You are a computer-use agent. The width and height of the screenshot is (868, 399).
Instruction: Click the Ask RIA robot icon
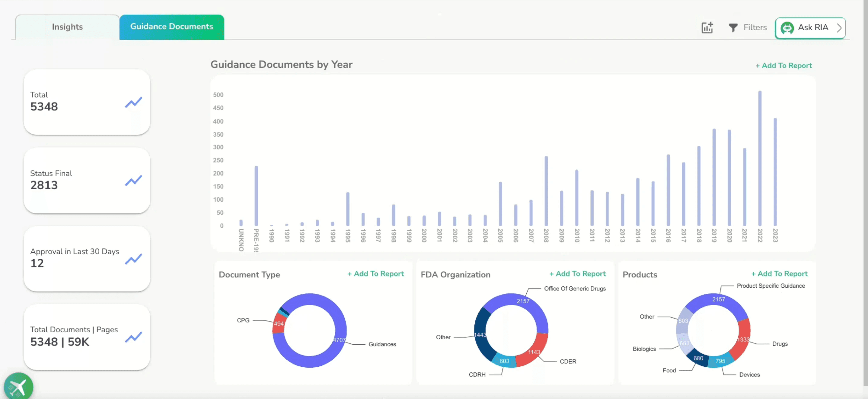coord(787,28)
